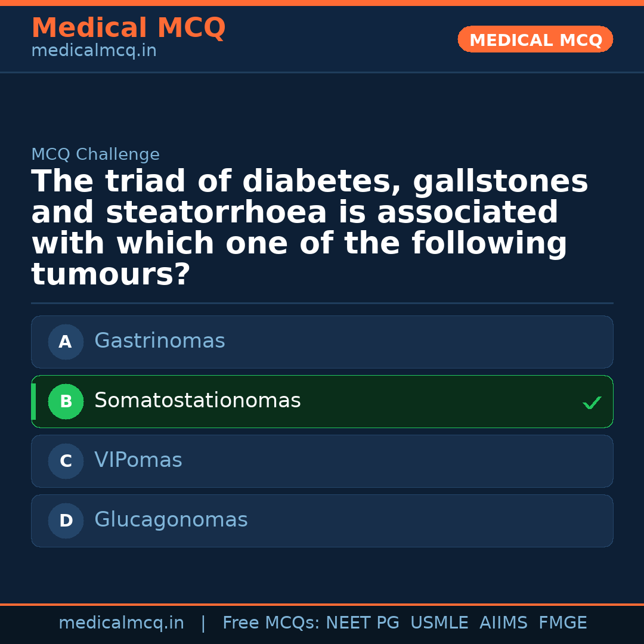644x644 pixels.
Task: Click the MCQ Challenge label
Action: [x=95, y=155]
